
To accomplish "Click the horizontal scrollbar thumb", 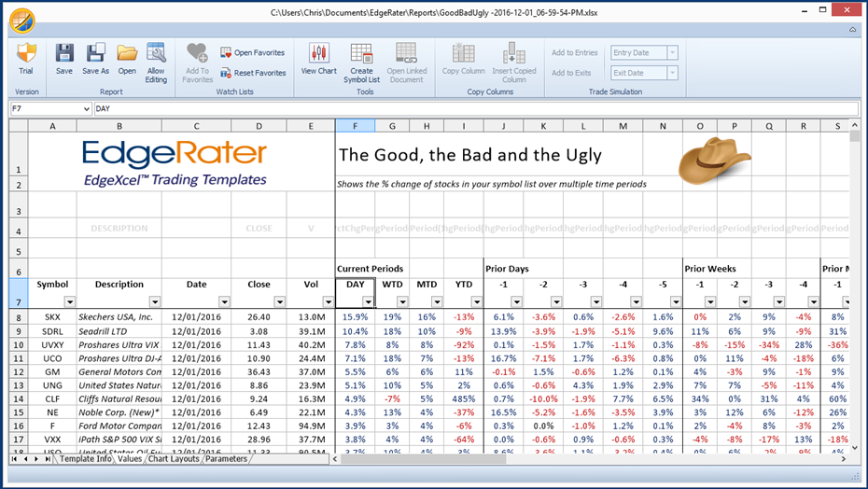I will pos(423,459).
